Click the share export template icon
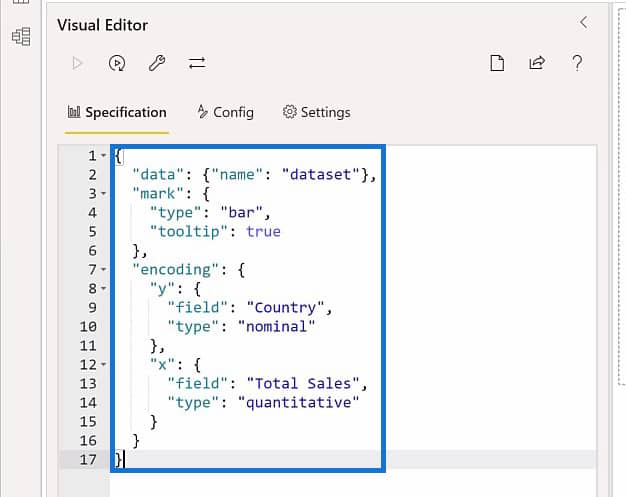Viewport: 626px width, 497px height. tap(537, 63)
